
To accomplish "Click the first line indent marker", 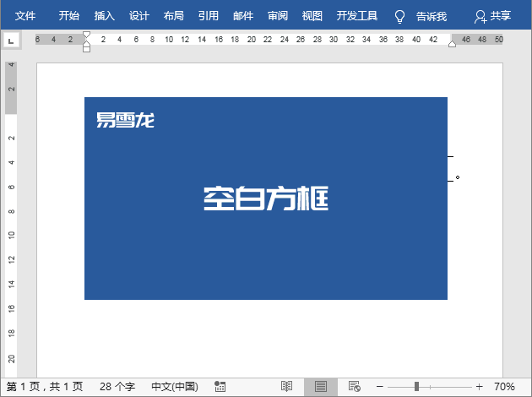I will coord(86,35).
